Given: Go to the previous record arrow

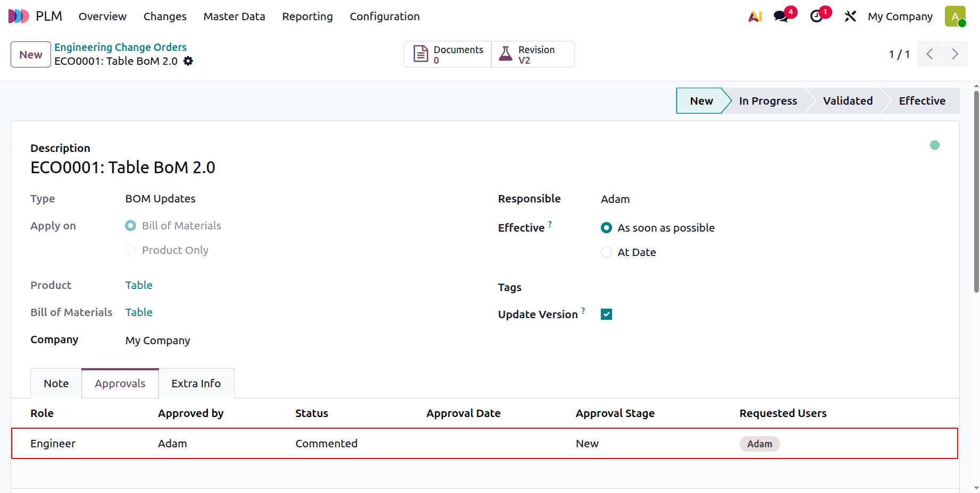Looking at the screenshot, I should click(x=929, y=54).
